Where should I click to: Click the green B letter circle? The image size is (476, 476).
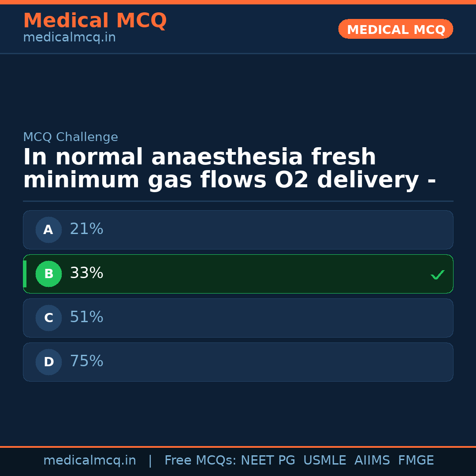pos(48,274)
